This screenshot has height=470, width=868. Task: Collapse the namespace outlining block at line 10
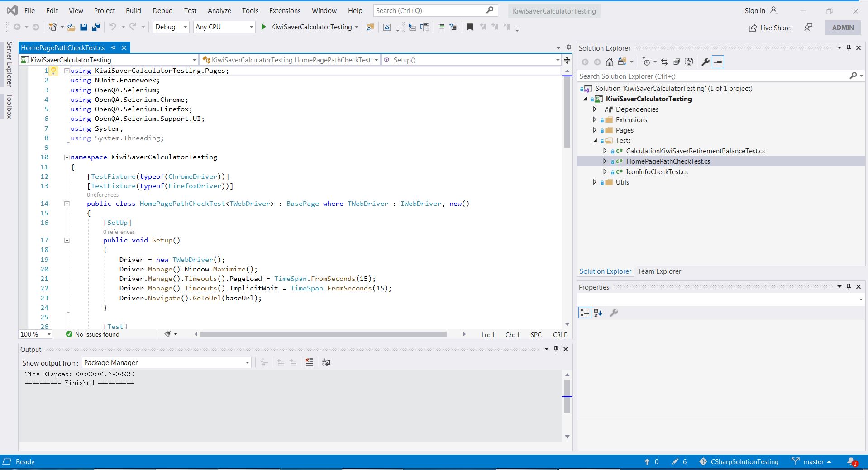coord(67,157)
